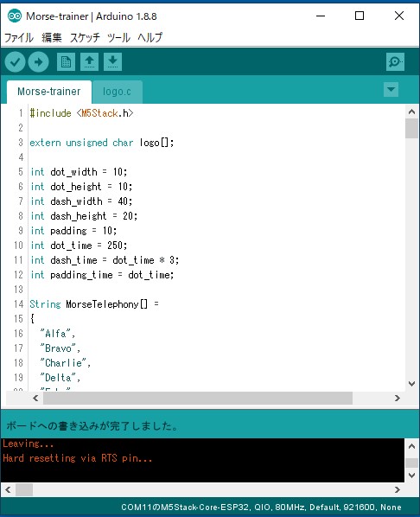420x517 pixels.
Task: Click the dash_time = dot_time * 3 line
Action: pos(105,260)
